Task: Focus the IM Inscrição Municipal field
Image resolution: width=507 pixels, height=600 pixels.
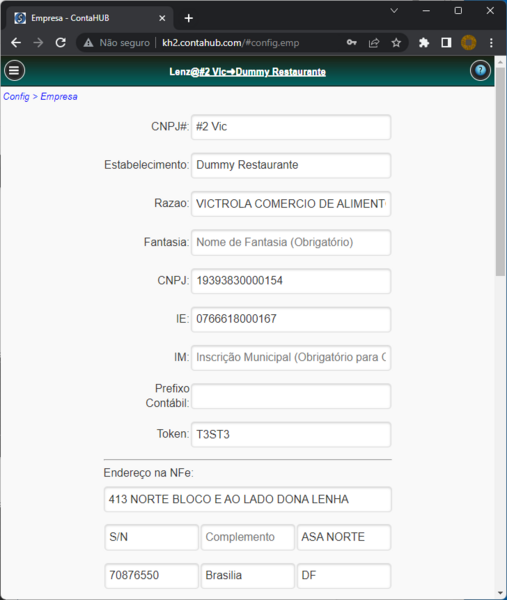Action: (291, 358)
